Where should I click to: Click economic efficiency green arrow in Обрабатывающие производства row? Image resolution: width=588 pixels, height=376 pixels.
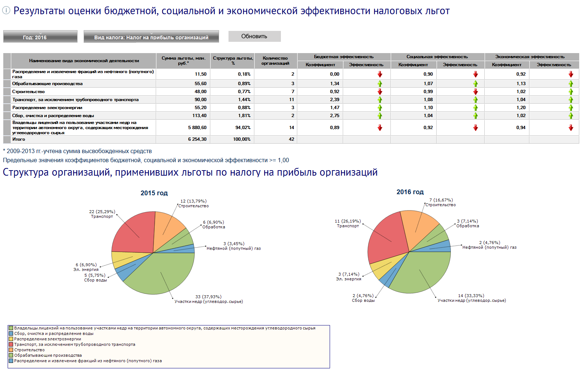tap(571, 84)
